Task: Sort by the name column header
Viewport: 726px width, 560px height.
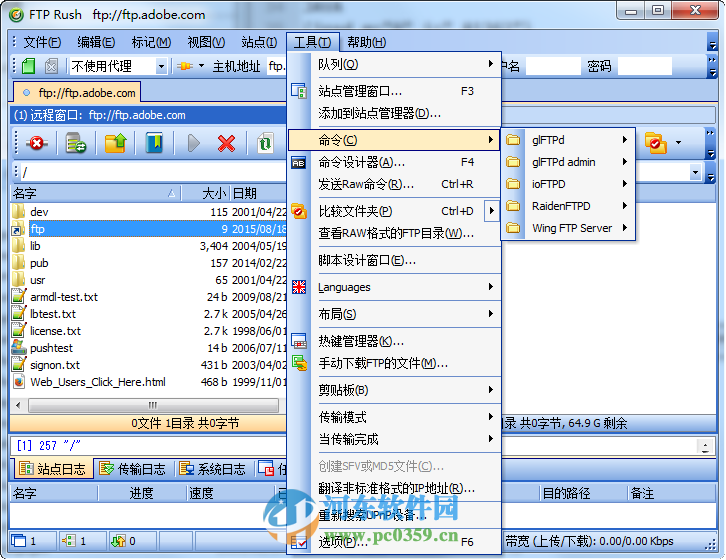Action: coord(95,193)
